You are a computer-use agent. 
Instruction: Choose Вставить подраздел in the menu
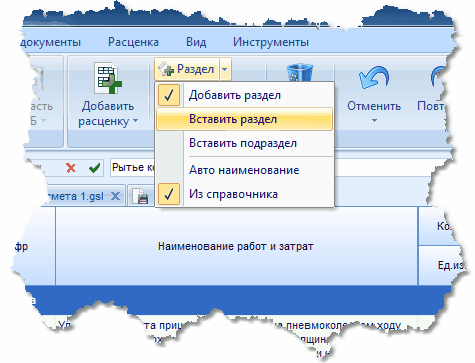[x=245, y=143]
